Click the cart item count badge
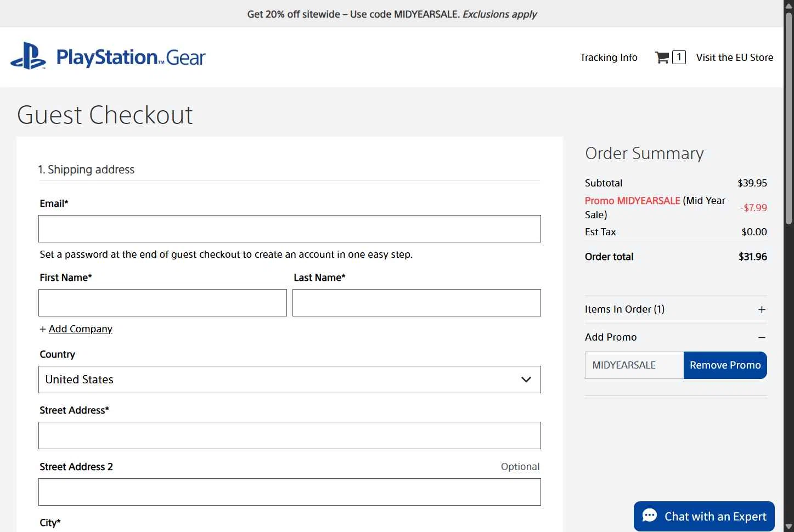 pyautogui.click(x=679, y=57)
